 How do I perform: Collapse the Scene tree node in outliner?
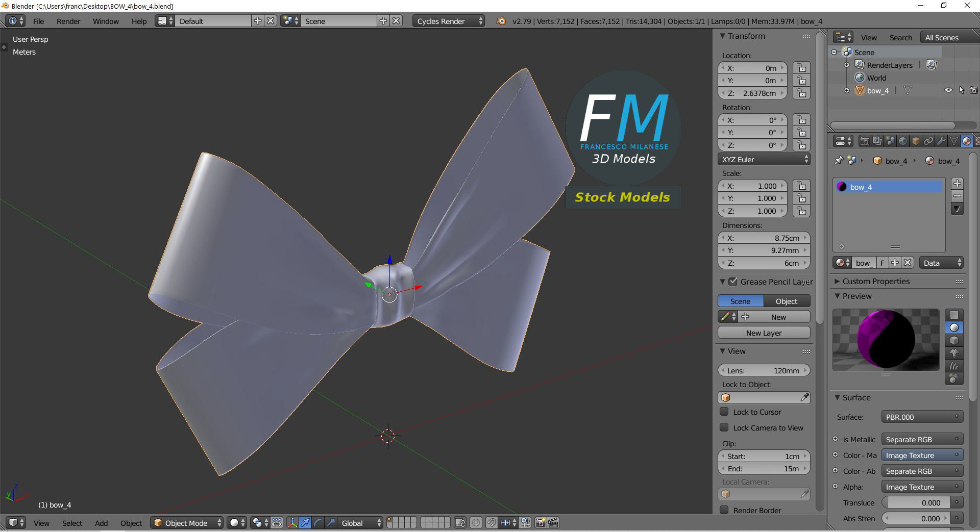[834, 52]
